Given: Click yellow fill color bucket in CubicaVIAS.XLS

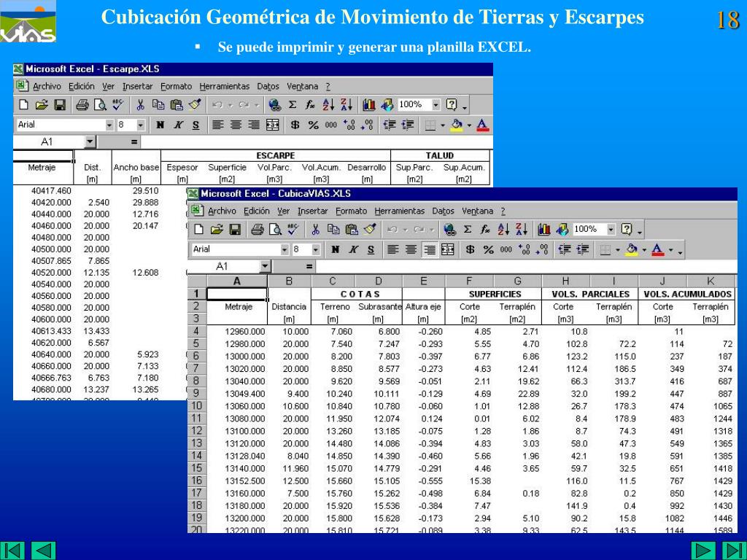Looking at the screenshot, I should pos(632,249).
